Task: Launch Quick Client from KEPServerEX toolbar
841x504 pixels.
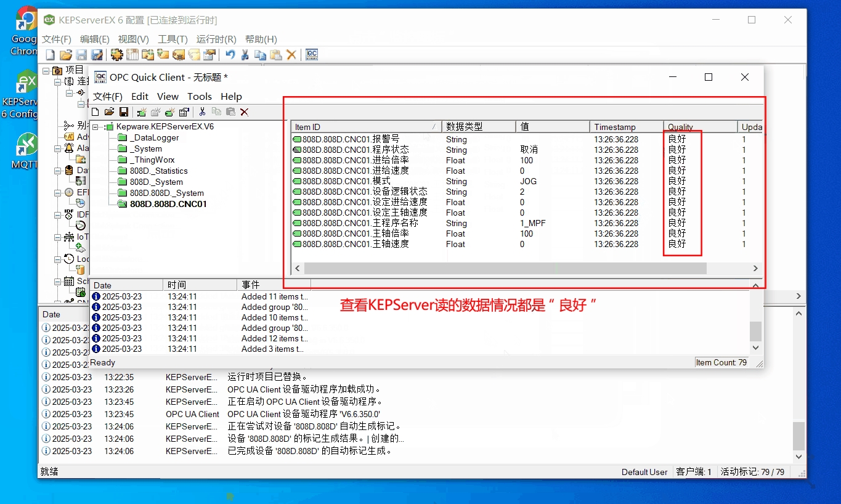Action: 312,55
